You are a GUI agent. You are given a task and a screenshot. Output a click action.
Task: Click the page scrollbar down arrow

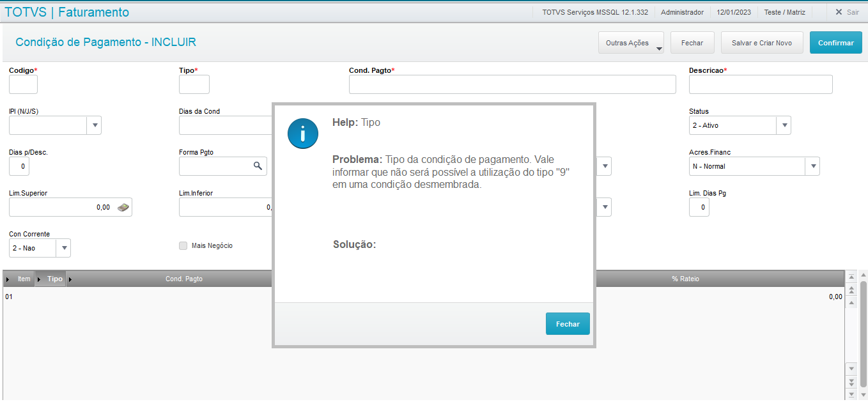(864, 396)
